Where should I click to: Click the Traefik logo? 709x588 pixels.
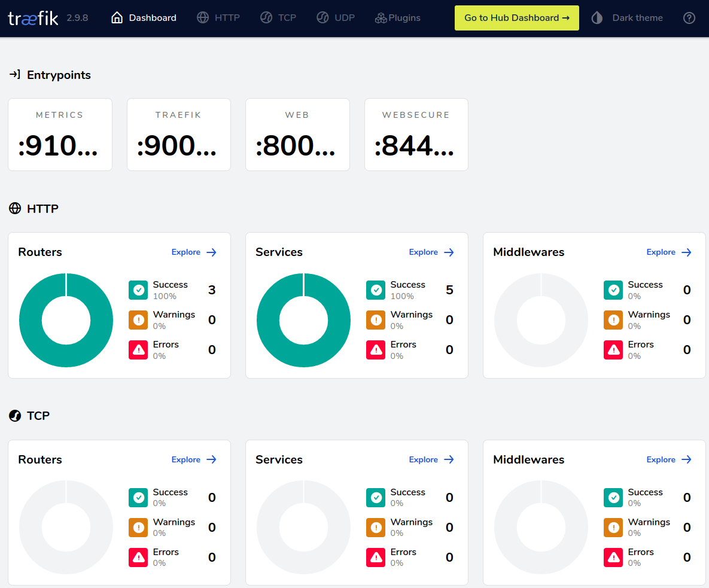pos(33,19)
